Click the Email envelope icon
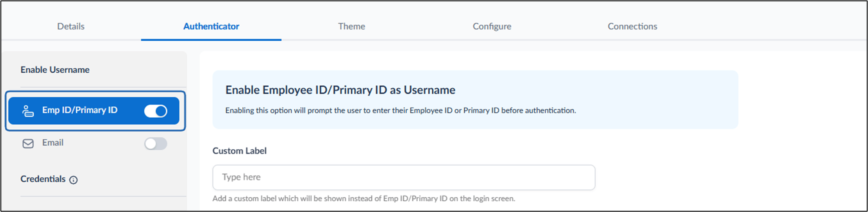The width and height of the screenshot is (868, 212). point(28,144)
